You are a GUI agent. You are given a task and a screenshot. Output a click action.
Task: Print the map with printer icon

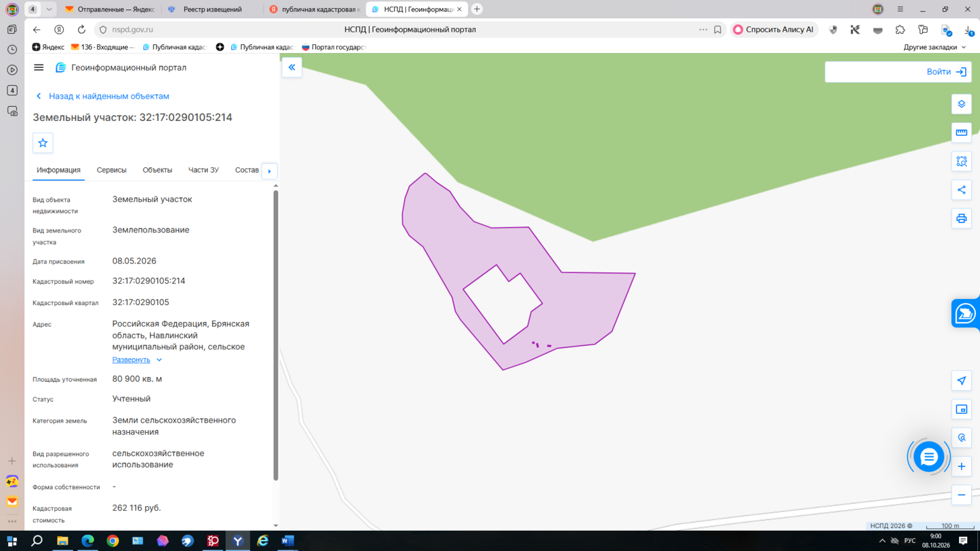click(x=961, y=218)
